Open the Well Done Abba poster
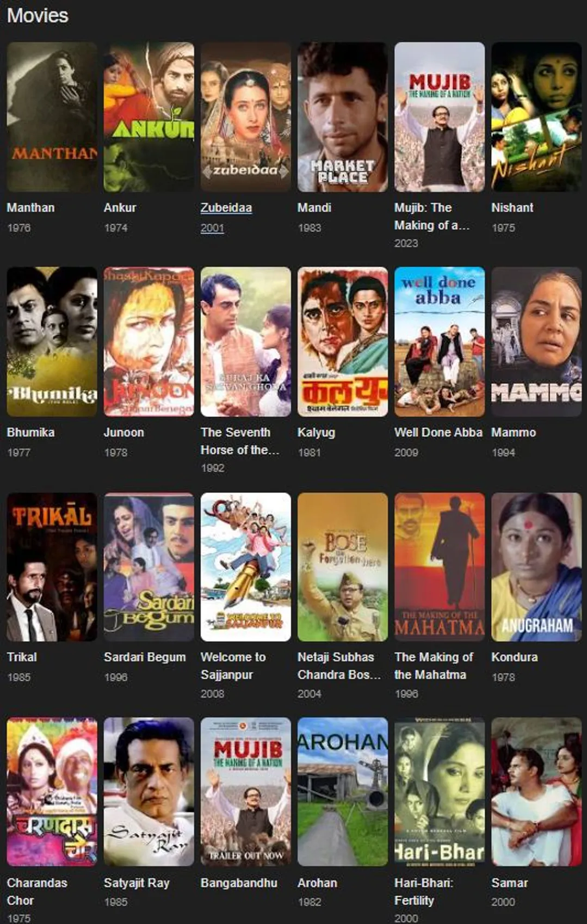This screenshot has width=587, height=924. (439, 342)
